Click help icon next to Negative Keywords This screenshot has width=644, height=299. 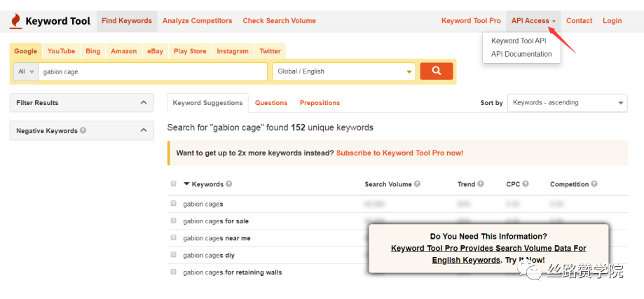tap(83, 130)
